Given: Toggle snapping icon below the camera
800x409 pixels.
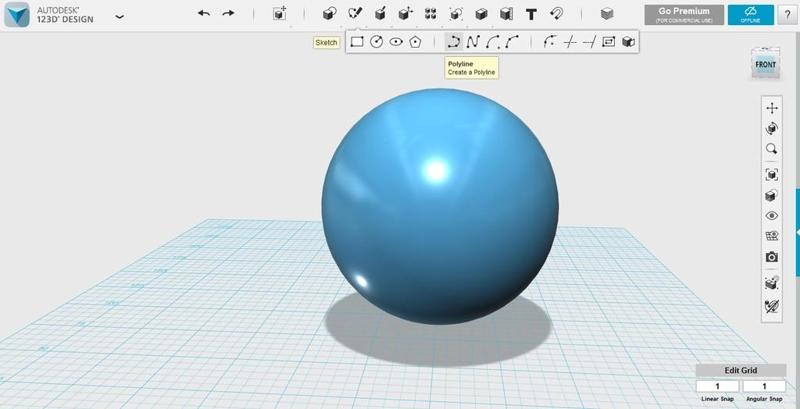Looking at the screenshot, I should 772,283.
